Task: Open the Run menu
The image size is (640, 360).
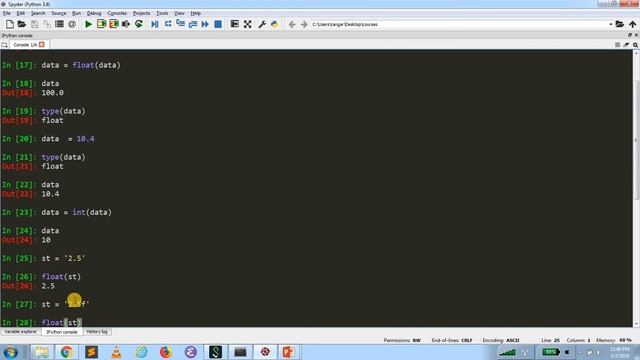Action: point(76,13)
